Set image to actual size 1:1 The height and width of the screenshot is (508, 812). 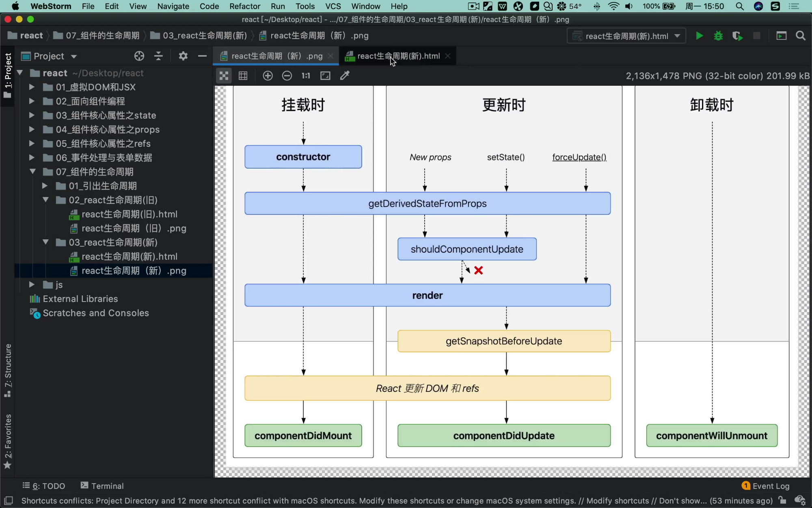tap(306, 76)
